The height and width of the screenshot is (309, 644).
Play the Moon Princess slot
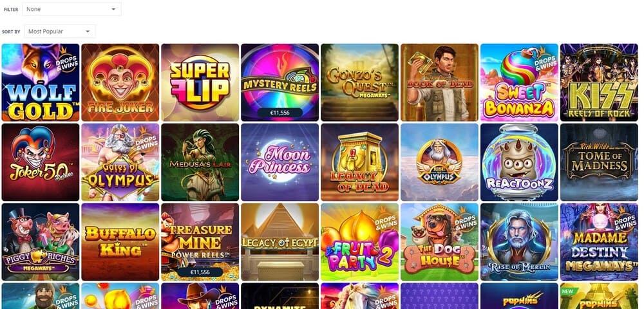coord(279,162)
